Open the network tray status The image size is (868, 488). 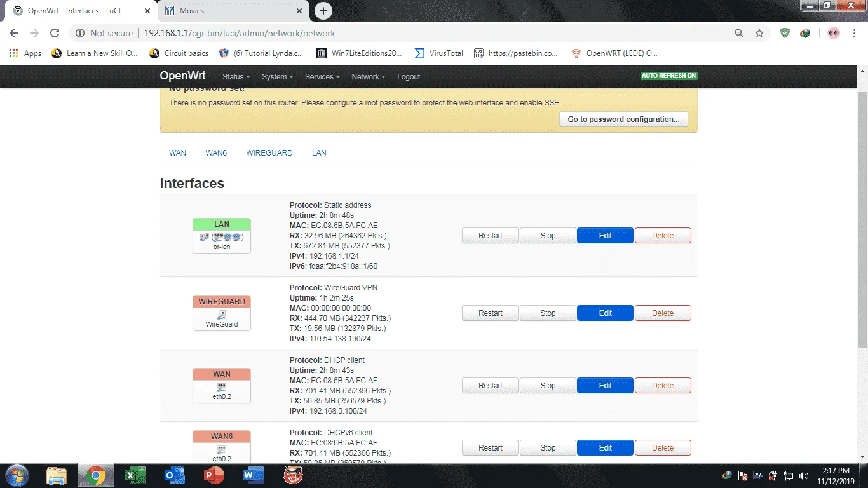pos(789,475)
